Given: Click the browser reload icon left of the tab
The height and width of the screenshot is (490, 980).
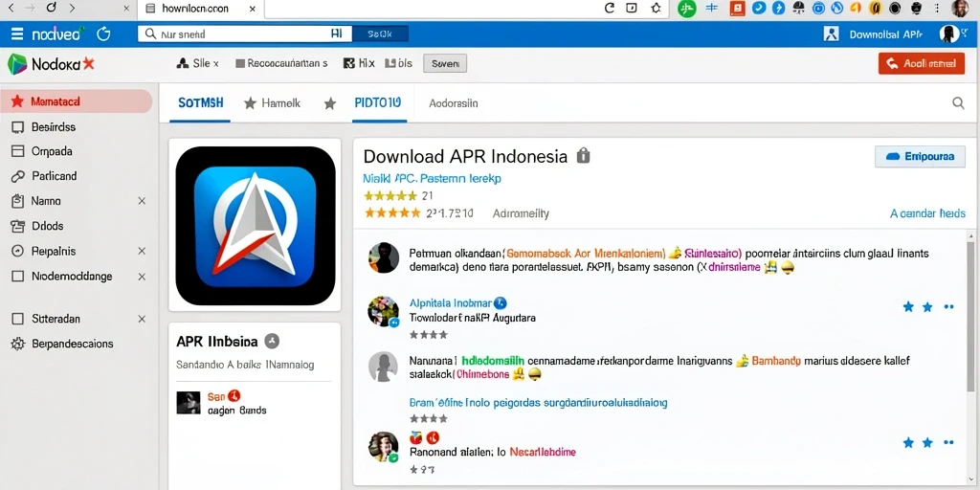Looking at the screenshot, I should pyautogui.click(x=52, y=8).
